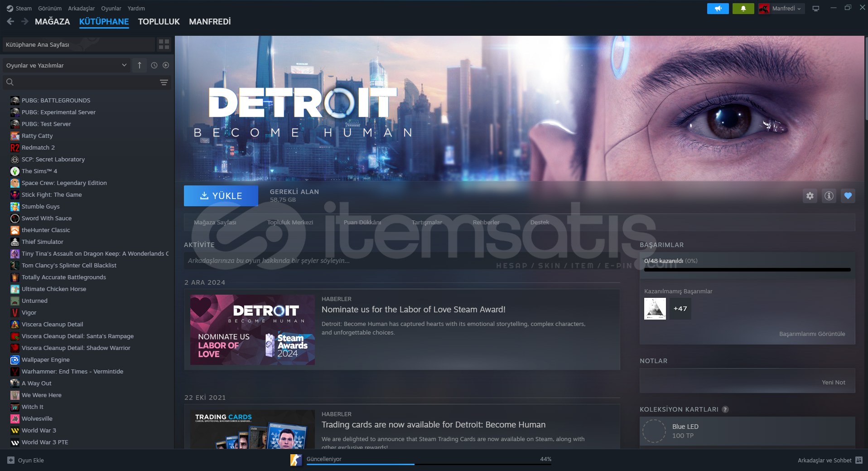Image resolution: width=868 pixels, height=471 pixels.
Task: Open The Sims™ 4 library entry
Action: point(39,171)
